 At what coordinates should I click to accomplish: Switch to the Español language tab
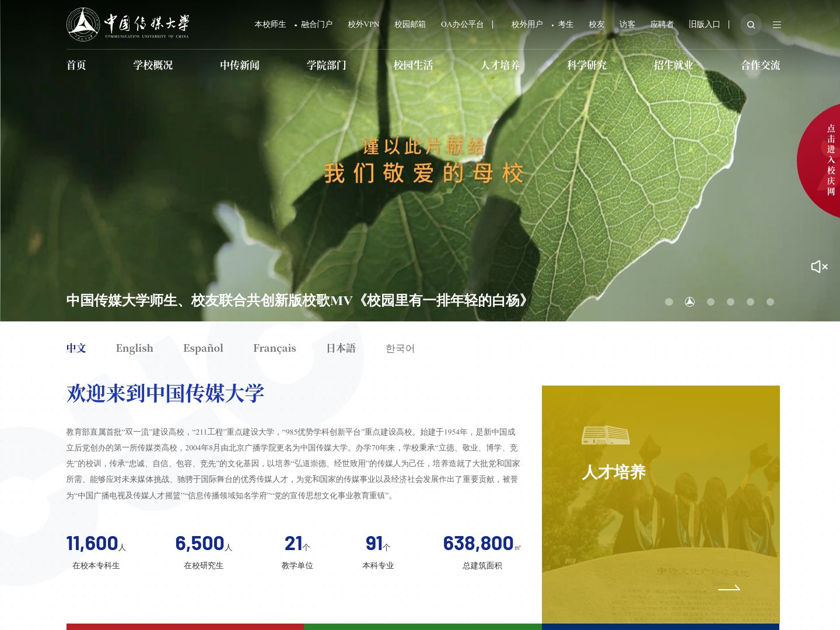click(203, 348)
